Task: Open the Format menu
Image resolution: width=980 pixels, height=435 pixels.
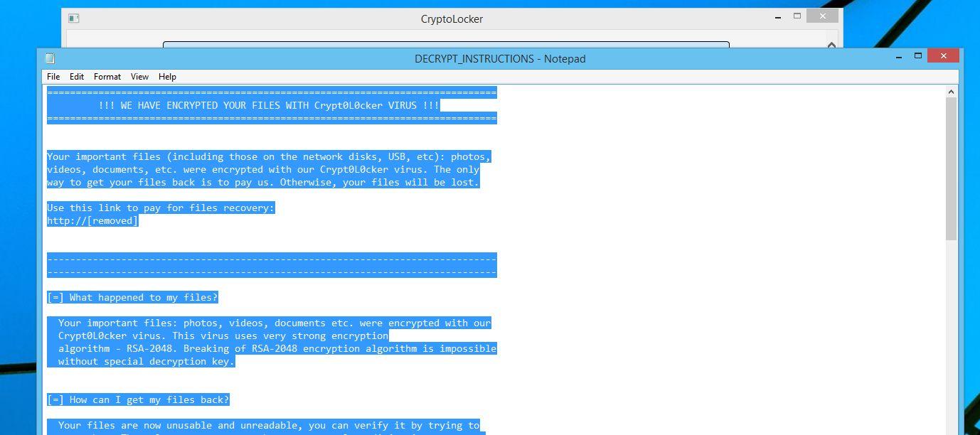Action: [107, 77]
